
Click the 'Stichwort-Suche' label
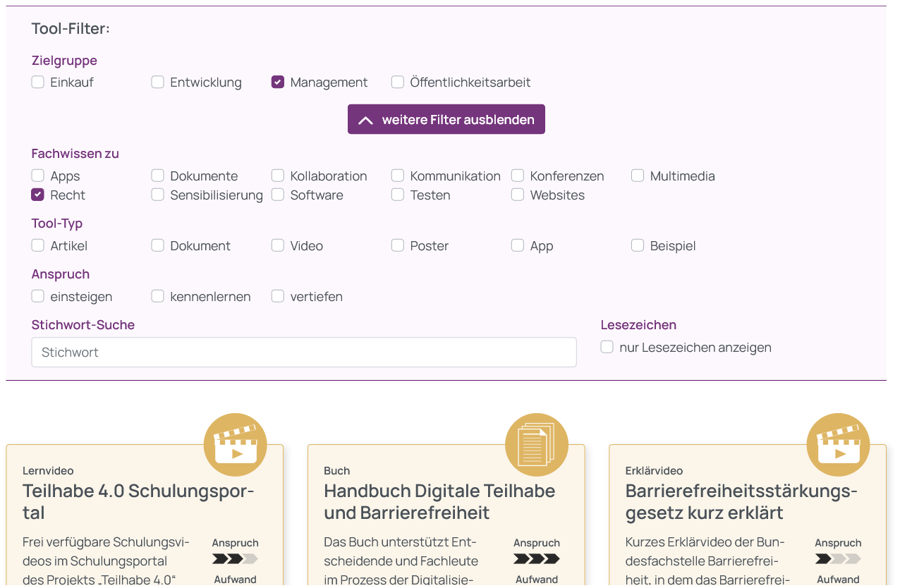point(83,324)
